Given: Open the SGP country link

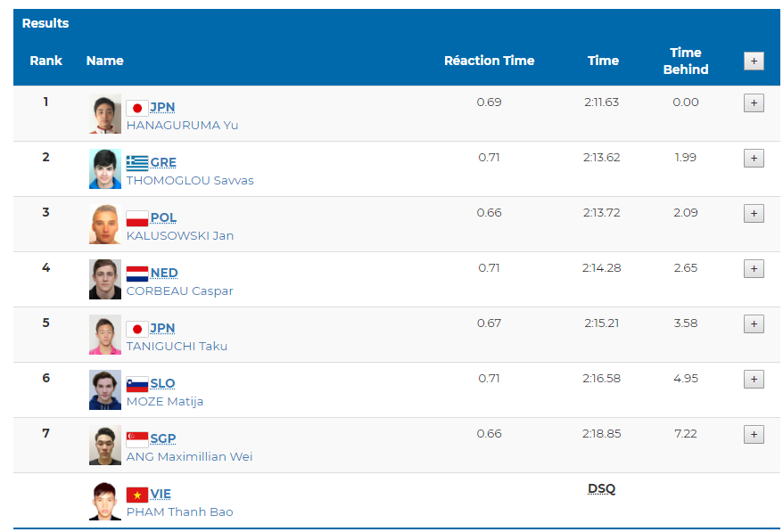Looking at the screenshot, I should 163,438.
